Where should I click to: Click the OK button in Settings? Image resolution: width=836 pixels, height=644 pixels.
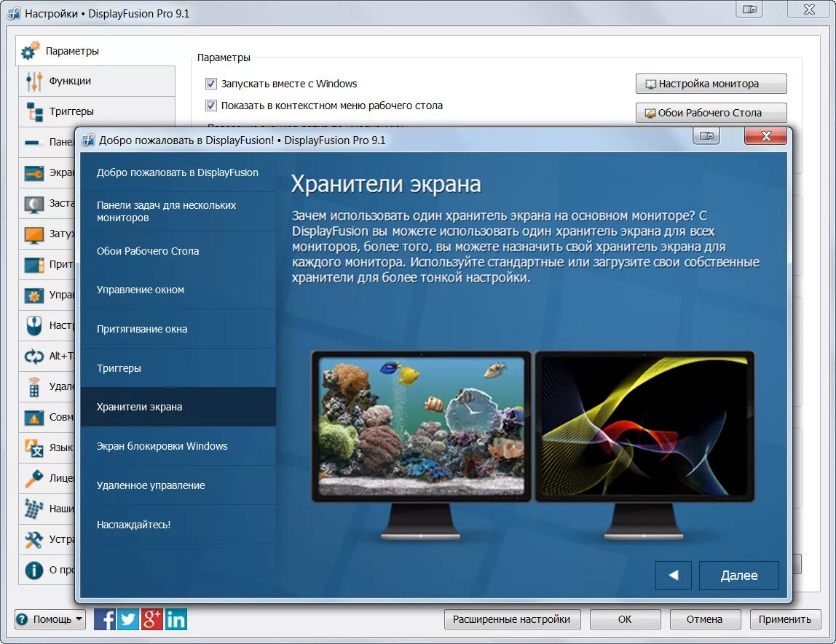[625, 619]
